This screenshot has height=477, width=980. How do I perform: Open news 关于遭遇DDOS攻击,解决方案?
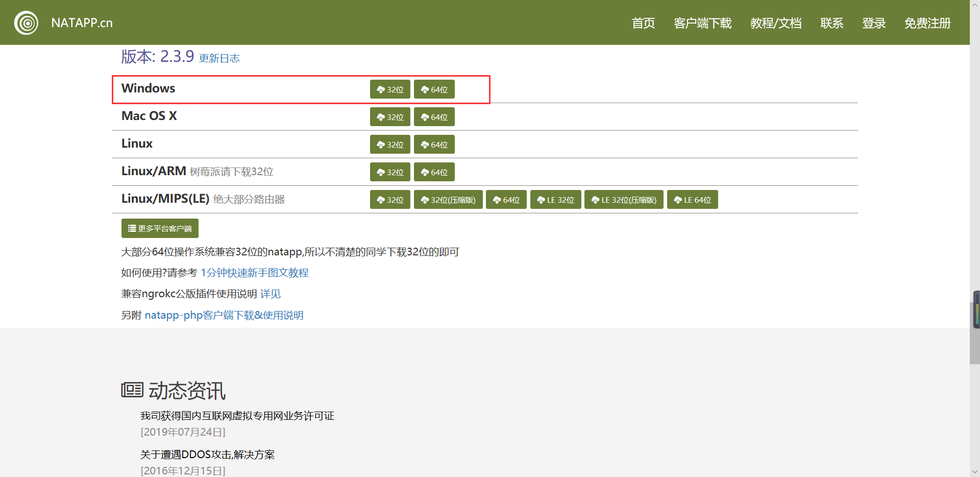[x=208, y=455]
